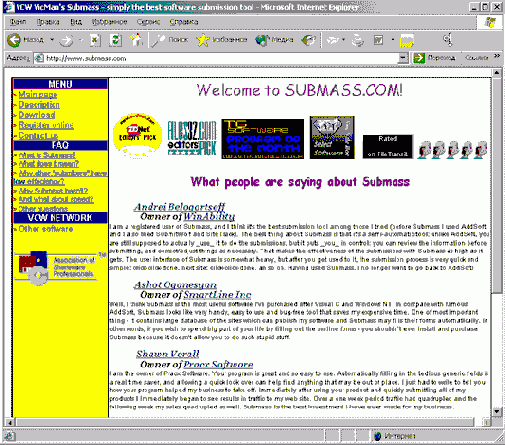Open the Избранное menu

coord(109,22)
